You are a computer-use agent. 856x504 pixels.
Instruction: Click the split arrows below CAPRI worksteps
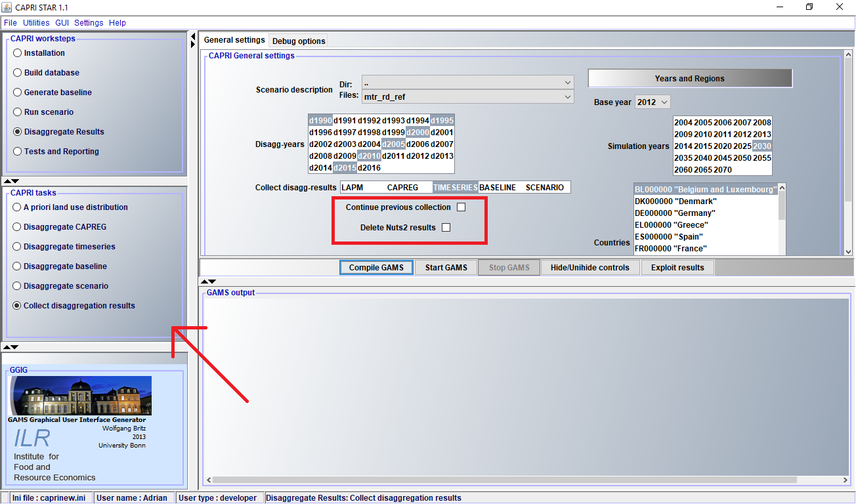click(11, 180)
